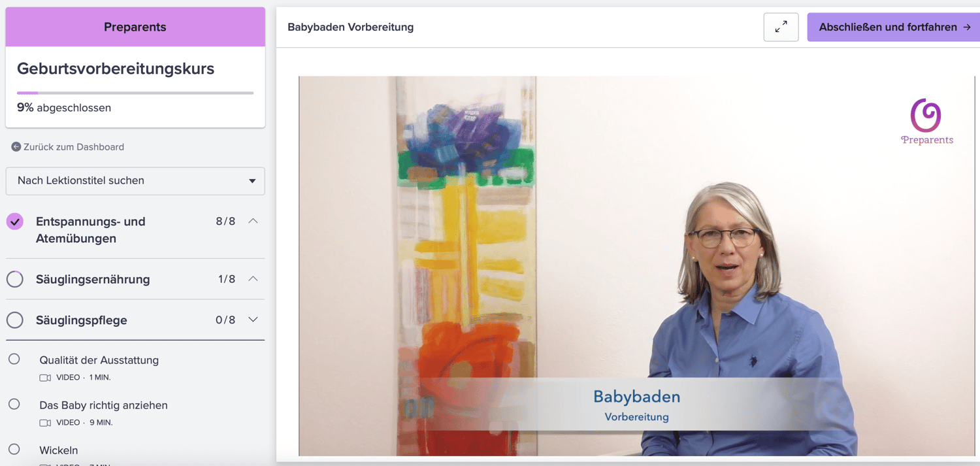
Task: Click Abschließen und fortfahren button
Action: tap(894, 27)
